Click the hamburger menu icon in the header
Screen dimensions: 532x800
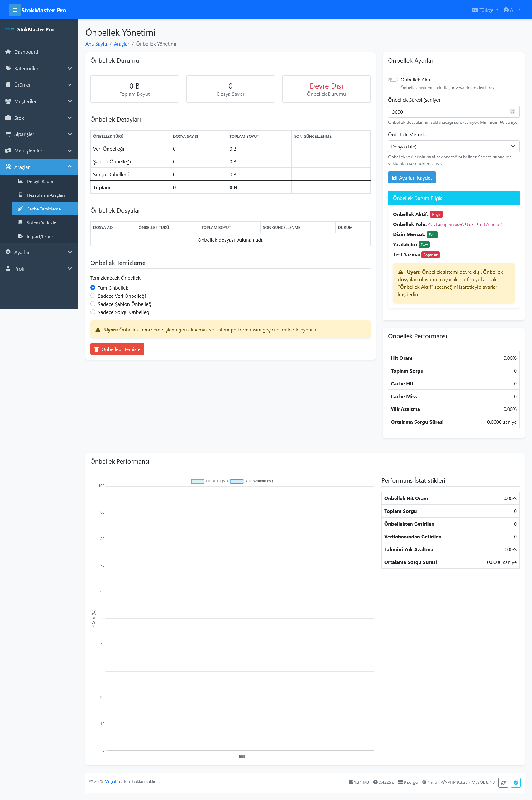(15, 9)
